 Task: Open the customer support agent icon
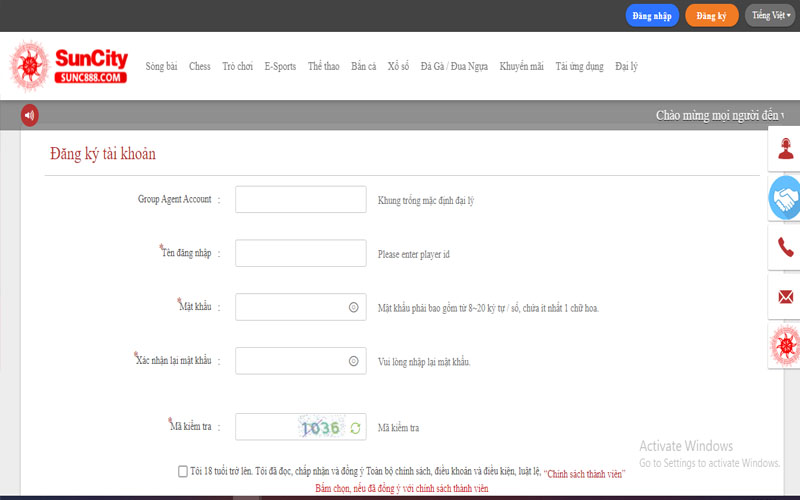(x=786, y=148)
